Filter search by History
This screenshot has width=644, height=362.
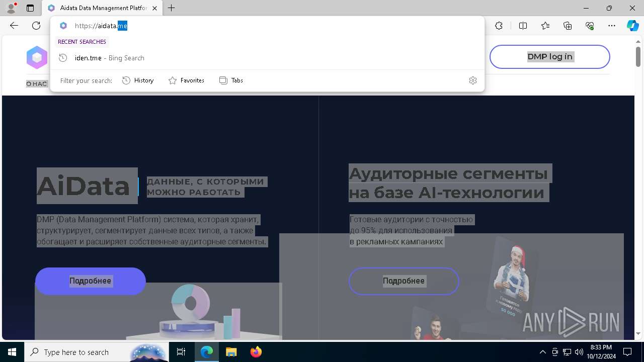point(138,80)
